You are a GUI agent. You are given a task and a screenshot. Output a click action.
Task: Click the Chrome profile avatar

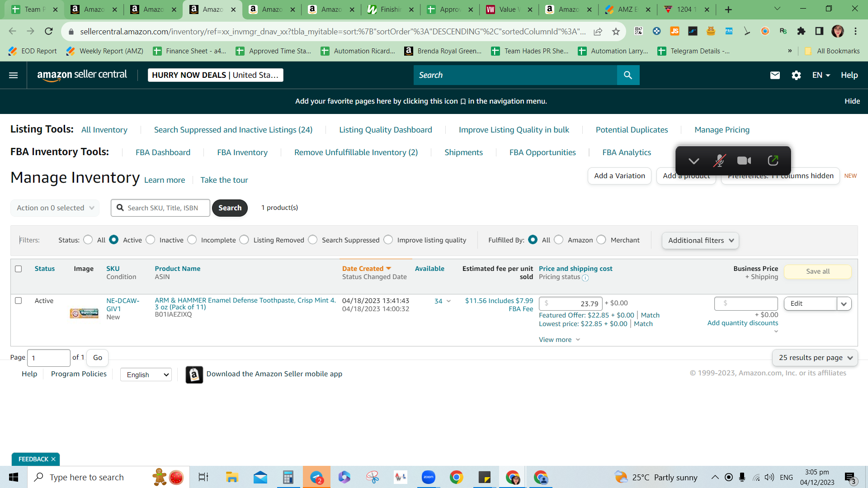click(x=838, y=31)
